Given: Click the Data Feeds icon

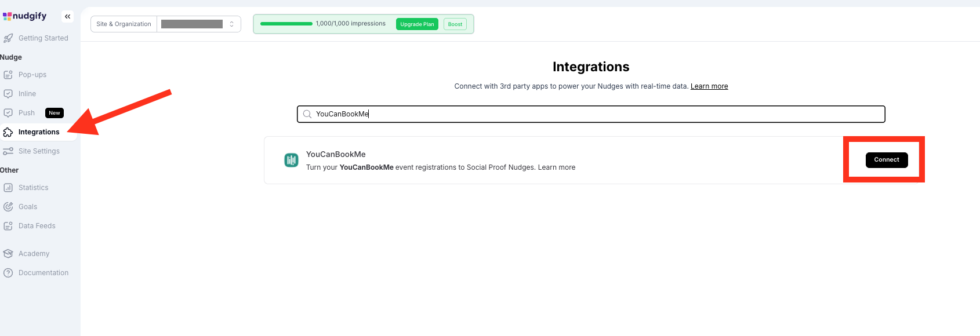Looking at the screenshot, I should point(8,226).
